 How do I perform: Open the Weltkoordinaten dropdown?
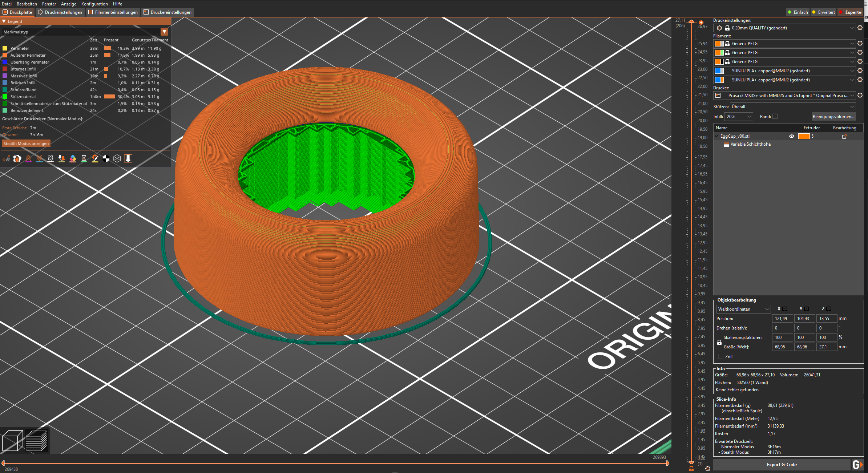[x=743, y=309]
